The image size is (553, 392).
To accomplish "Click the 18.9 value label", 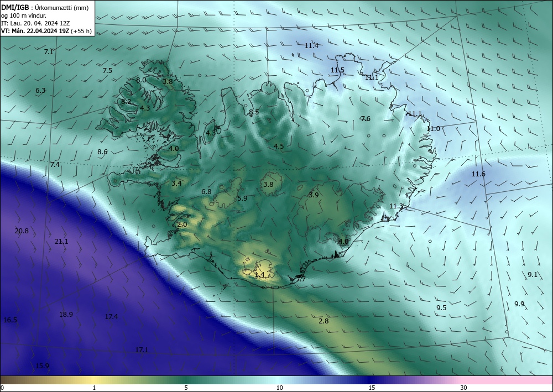I will tap(66, 314).
